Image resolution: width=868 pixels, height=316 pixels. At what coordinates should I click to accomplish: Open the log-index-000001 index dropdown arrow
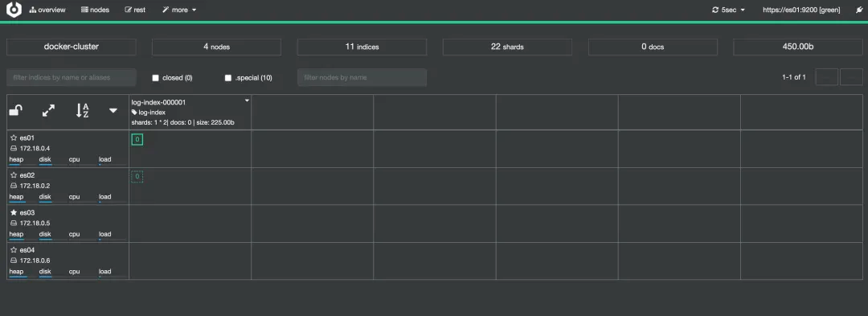coord(247,101)
